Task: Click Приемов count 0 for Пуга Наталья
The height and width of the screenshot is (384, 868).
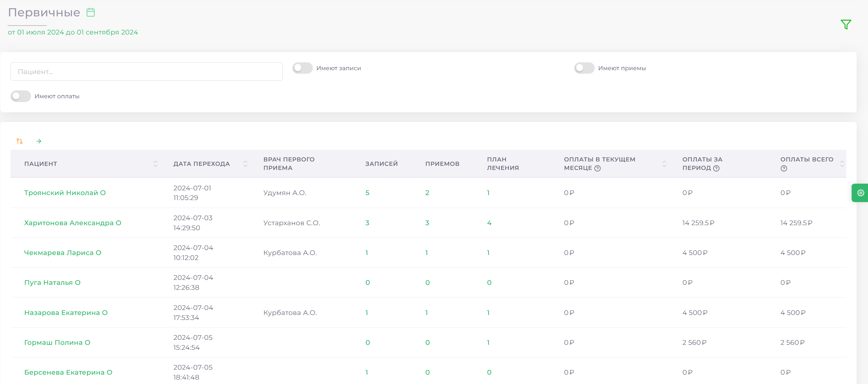Action: (427, 283)
